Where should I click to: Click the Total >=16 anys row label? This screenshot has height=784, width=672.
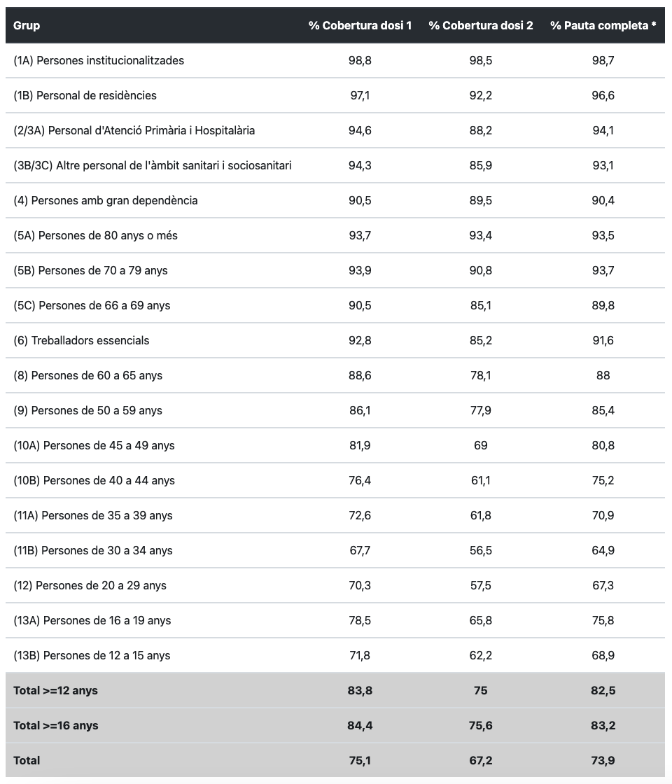pos(55,725)
